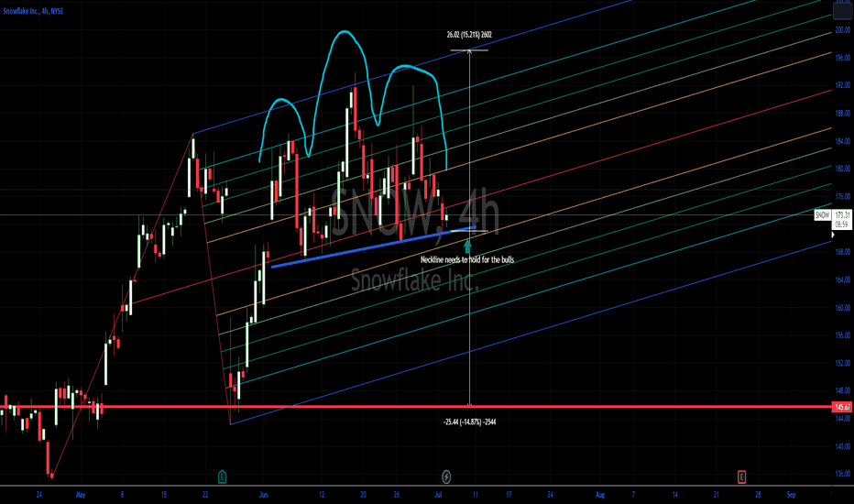This screenshot has height=504, width=854.
Task: Click the 156.00 price axis label
Action: point(842,335)
